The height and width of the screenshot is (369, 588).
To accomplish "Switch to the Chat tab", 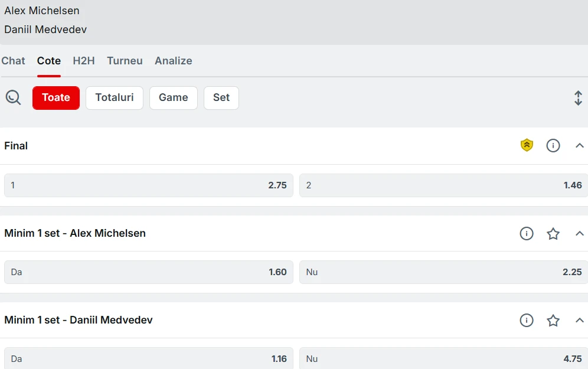I will (13, 61).
